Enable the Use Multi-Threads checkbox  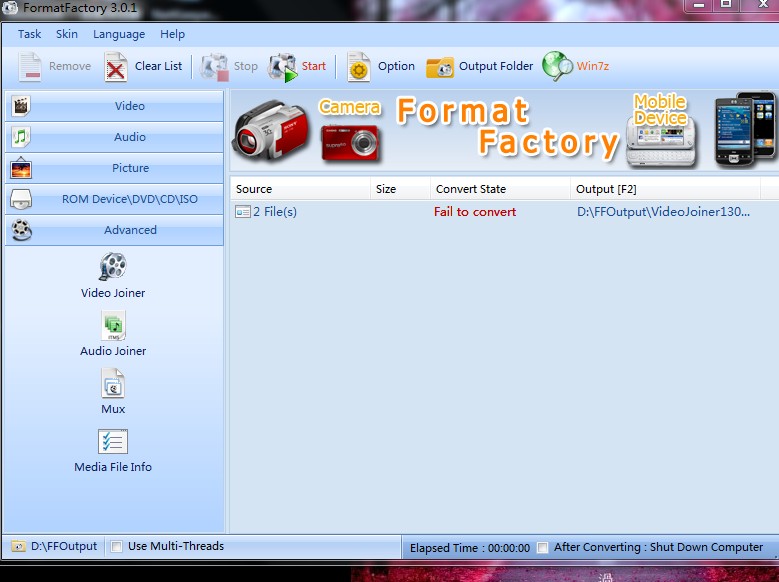pos(117,546)
